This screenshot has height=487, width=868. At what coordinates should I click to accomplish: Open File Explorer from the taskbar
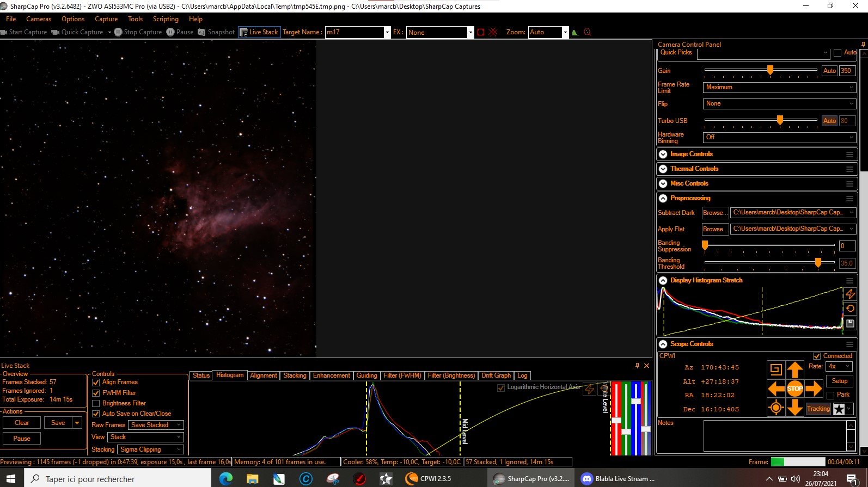point(252,479)
